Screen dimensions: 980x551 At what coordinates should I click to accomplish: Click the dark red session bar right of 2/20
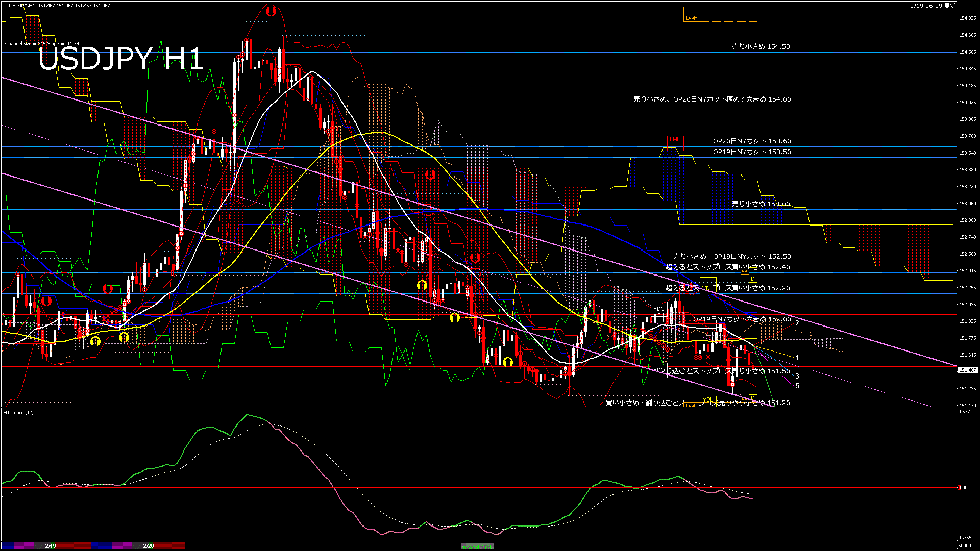coord(170,546)
